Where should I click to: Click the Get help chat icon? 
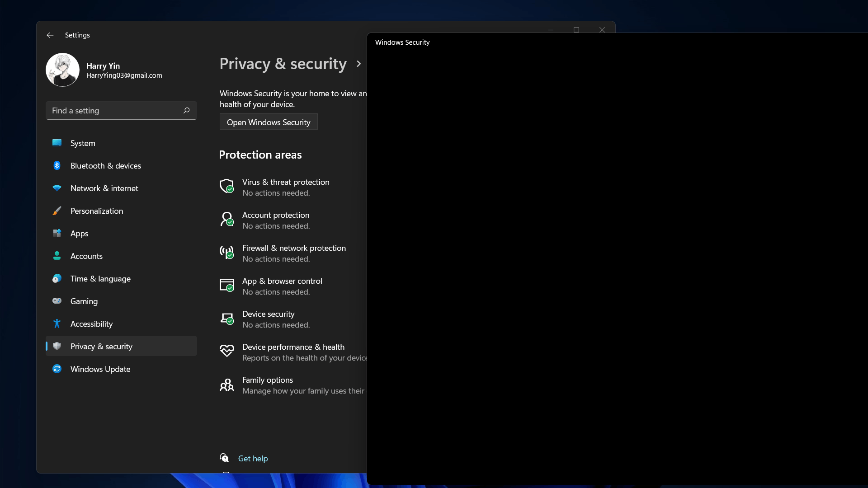[x=224, y=458]
